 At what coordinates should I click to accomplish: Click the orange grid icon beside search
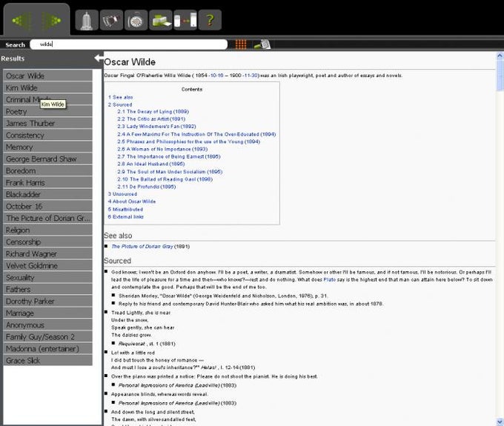tap(241, 44)
